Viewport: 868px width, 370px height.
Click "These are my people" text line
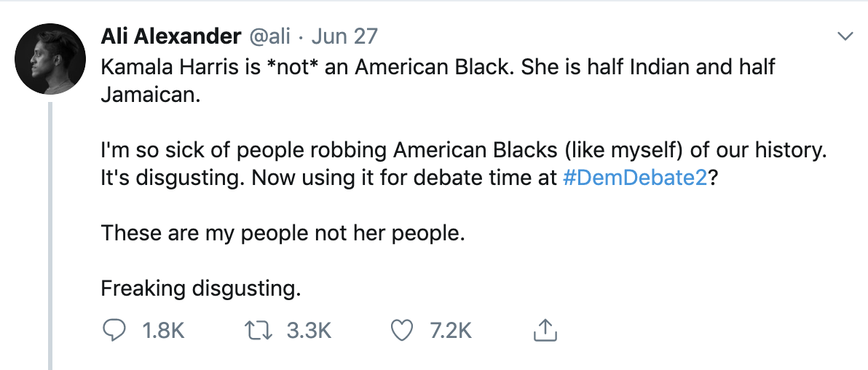tap(283, 234)
